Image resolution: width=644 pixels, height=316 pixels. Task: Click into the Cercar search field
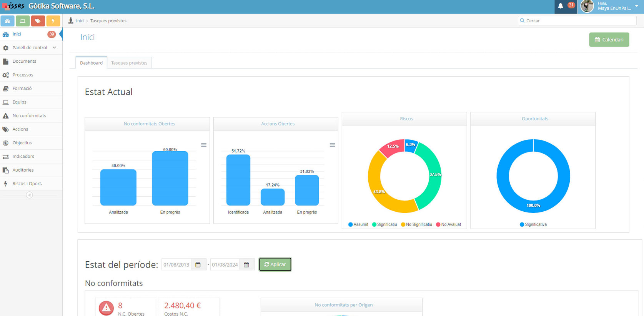[x=577, y=21]
